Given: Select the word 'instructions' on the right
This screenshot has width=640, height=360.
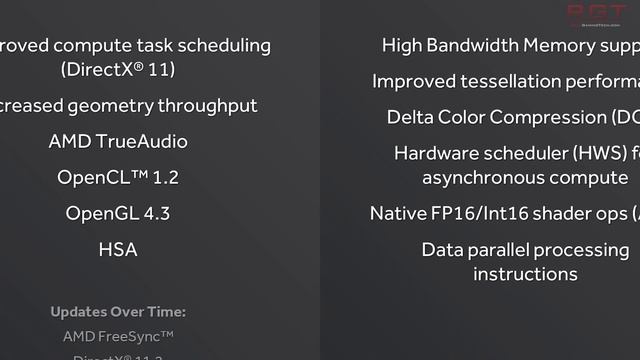Looking at the screenshot, I should (x=525, y=274).
